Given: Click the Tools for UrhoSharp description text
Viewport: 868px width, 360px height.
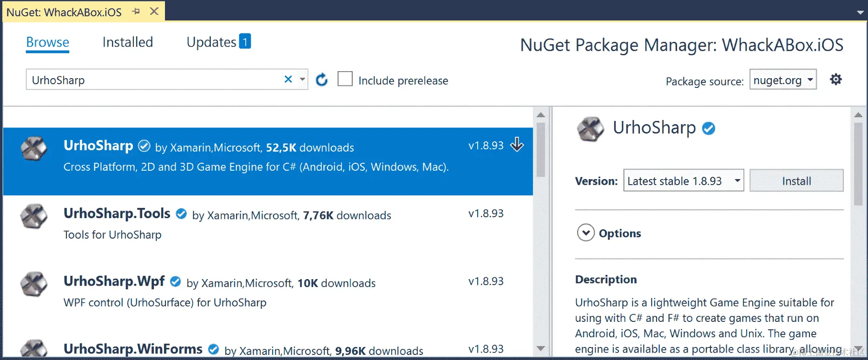Looking at the screenshot, I should (x=112, y=235).
